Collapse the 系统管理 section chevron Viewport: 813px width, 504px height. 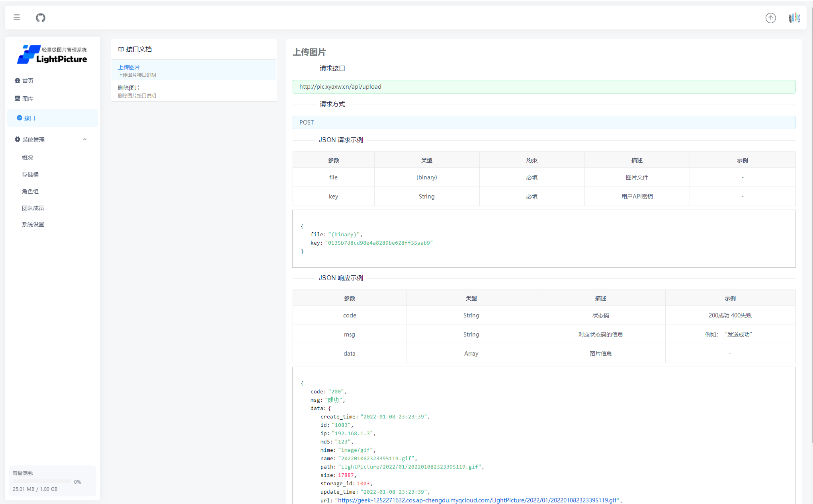tap(84, 140)
